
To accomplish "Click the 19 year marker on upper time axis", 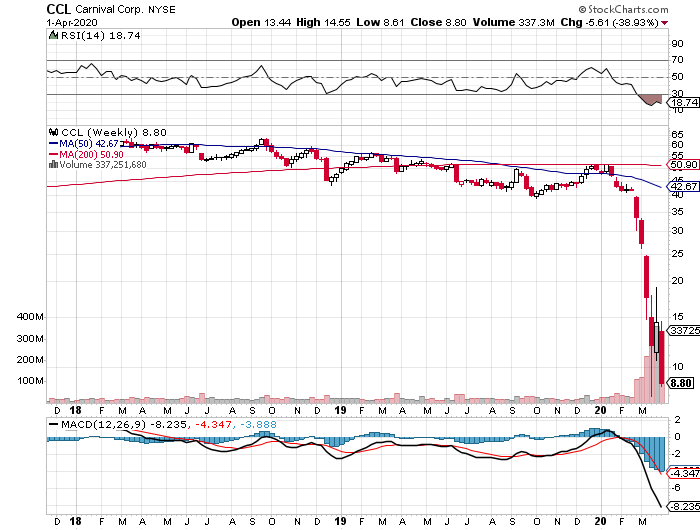I will coord(340,410).
